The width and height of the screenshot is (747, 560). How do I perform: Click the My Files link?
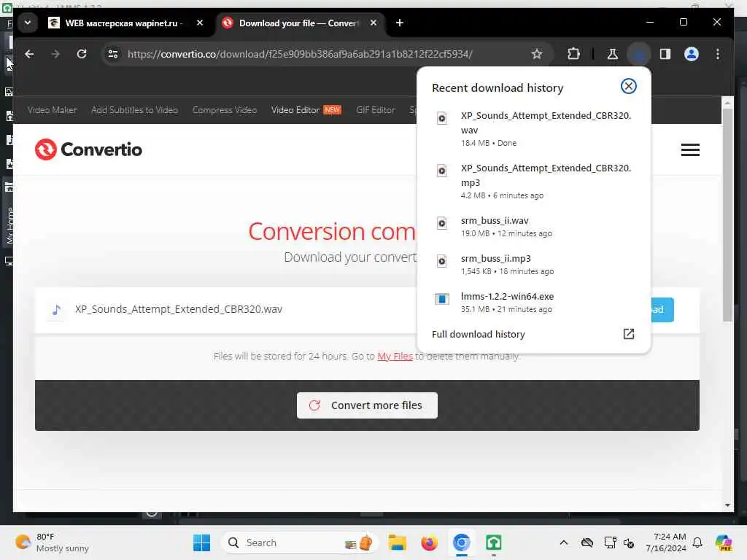395,356
